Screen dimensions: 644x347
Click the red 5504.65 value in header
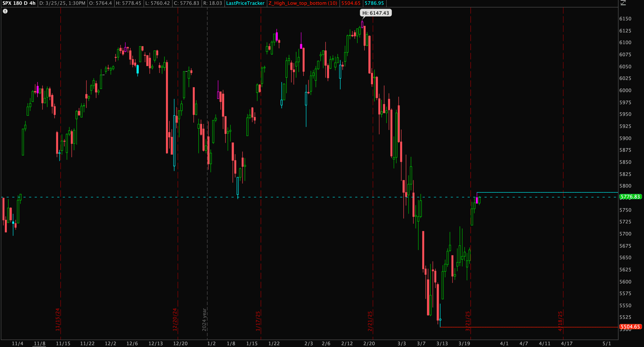351,3
